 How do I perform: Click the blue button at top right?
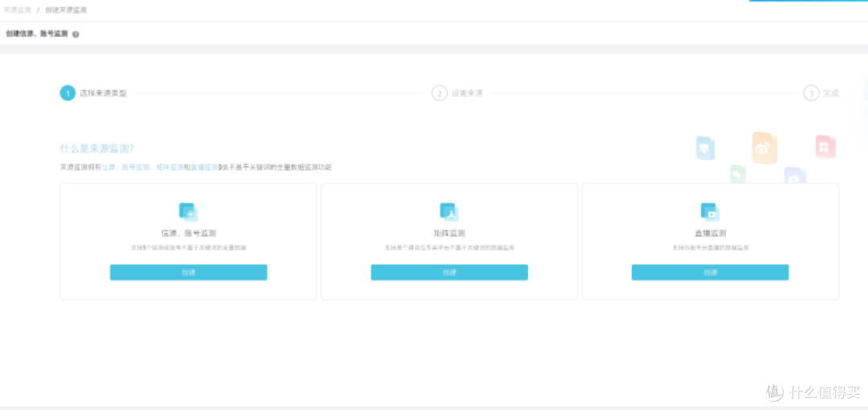click(x=807, y=1)
